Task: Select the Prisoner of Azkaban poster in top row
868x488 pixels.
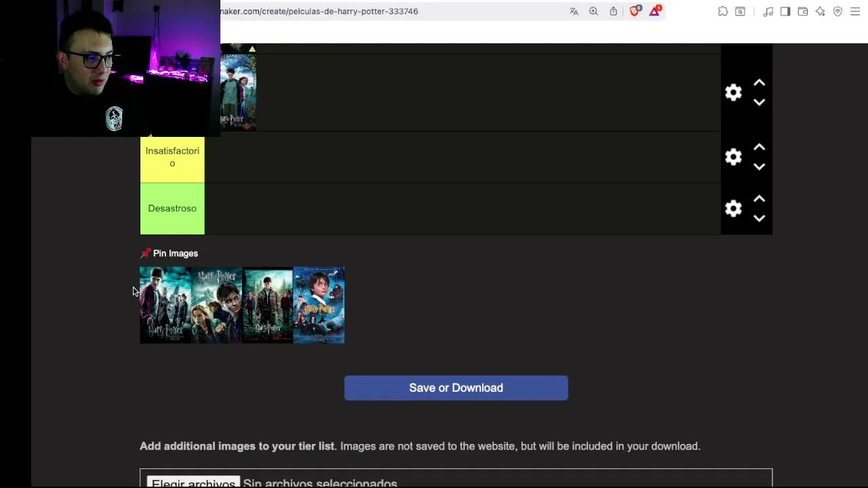Action: click(238, 92)
